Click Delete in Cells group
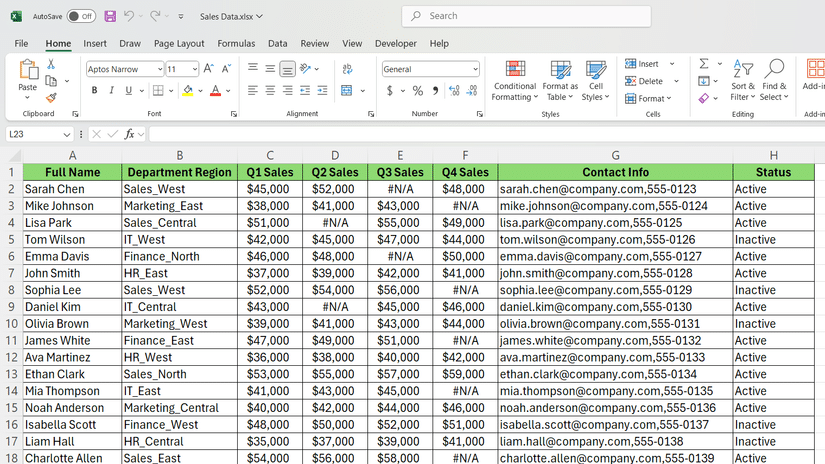 pos(644,81)
